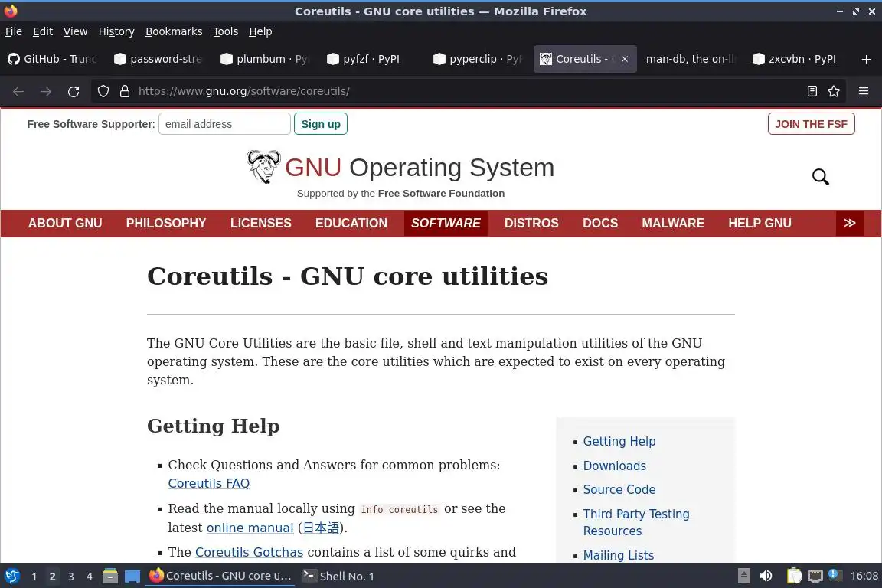Open the View menu
Viewport: 882px width, 588px height.
coord(75,31)
